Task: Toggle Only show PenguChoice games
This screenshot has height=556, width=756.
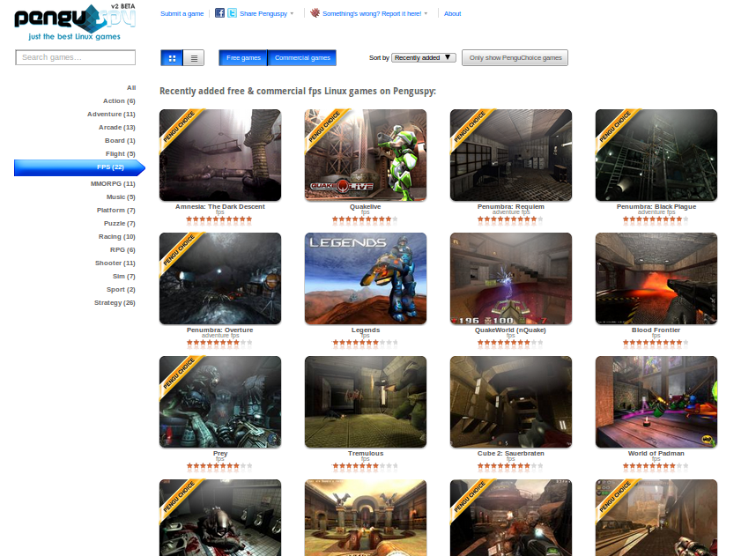Action: tap(515, 58)
